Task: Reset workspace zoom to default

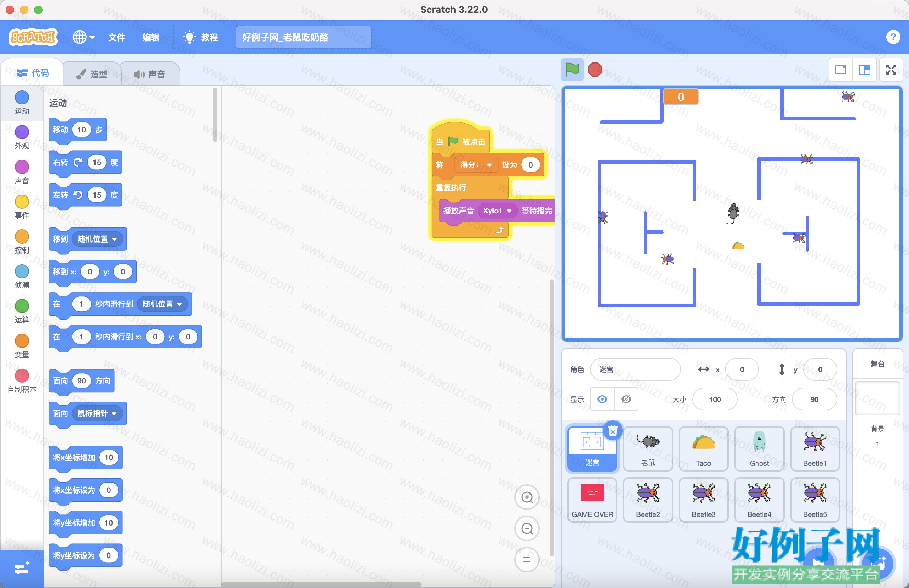Action: pos(527,559)
